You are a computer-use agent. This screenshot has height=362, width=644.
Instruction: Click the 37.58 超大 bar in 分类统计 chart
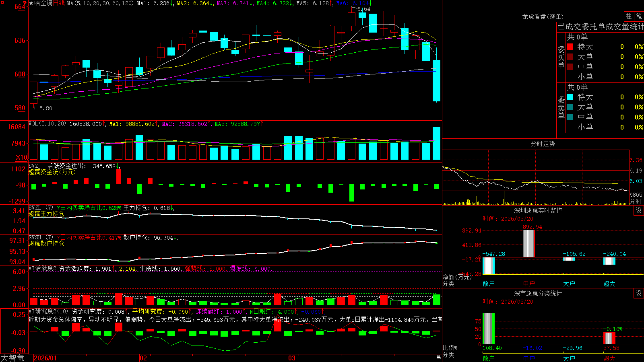[609, 338]
